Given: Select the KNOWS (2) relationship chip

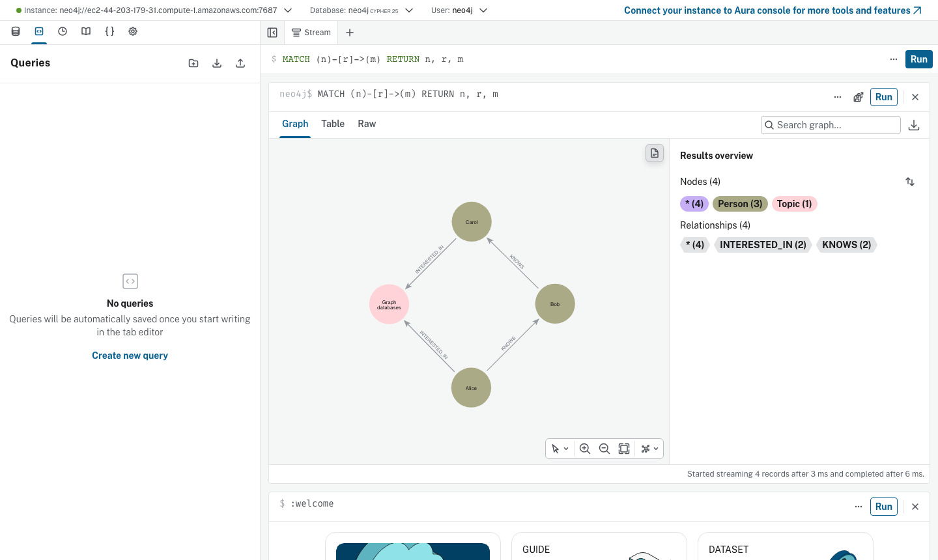Looking at the screenshot, I should tap(846, 245).
